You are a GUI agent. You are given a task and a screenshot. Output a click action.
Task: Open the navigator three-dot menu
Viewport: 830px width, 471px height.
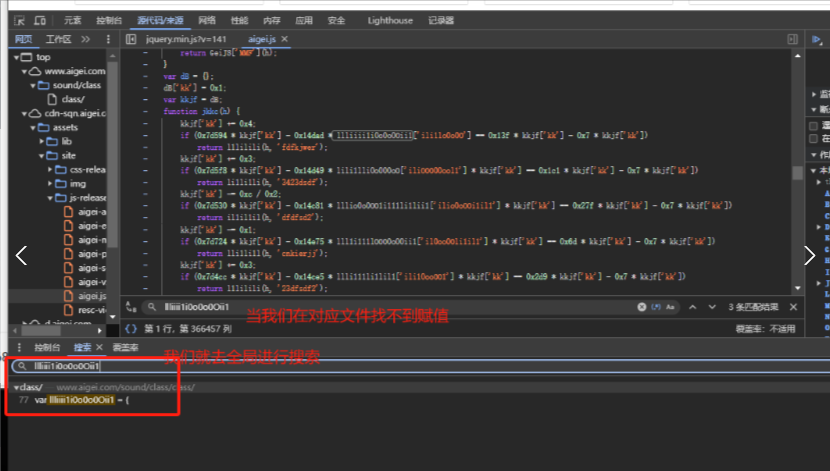coord(109,39)
